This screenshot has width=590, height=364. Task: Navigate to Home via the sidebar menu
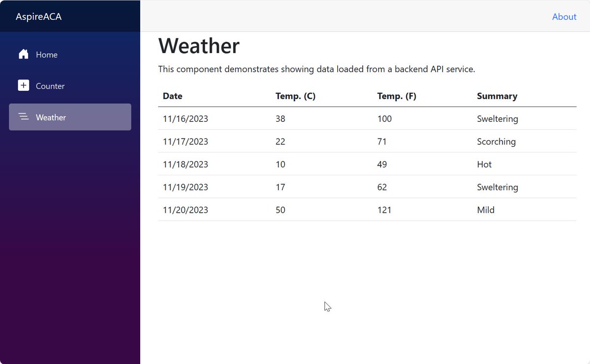click(x=47, y=54)
